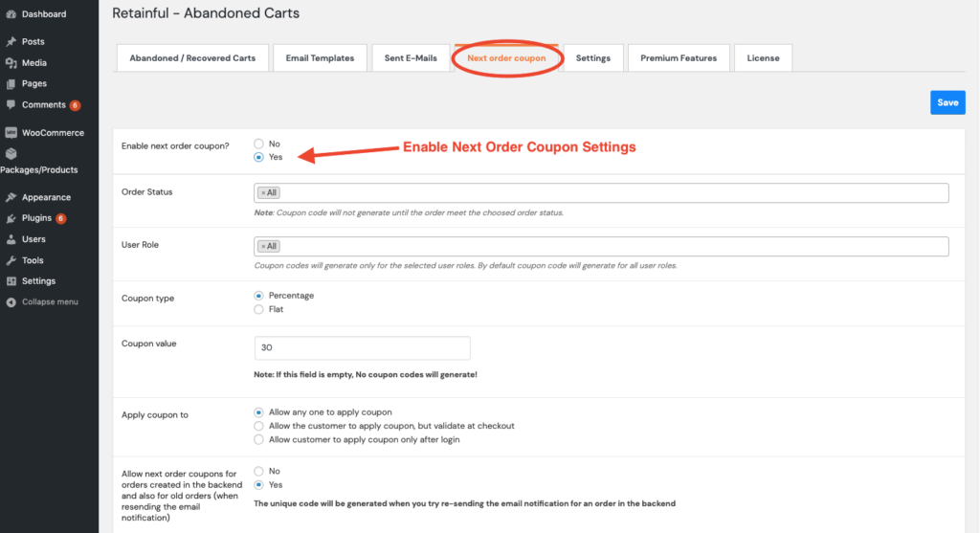980x533 pixels.
Task: Click the Comments speech bubble icon
Action: [x=11, y=104]
